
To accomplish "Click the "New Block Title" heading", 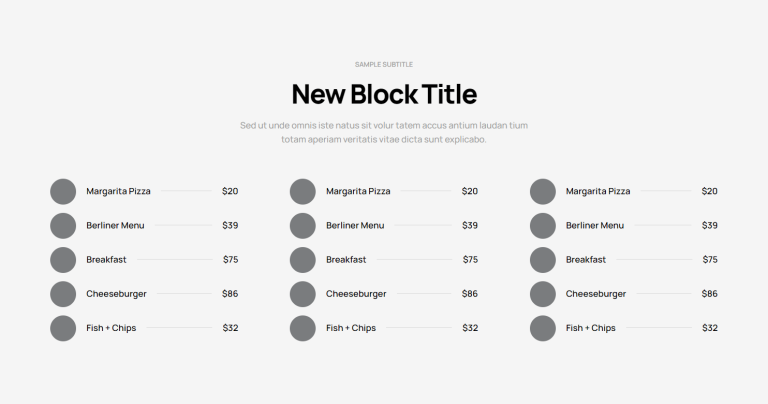I will pos(384,95).
